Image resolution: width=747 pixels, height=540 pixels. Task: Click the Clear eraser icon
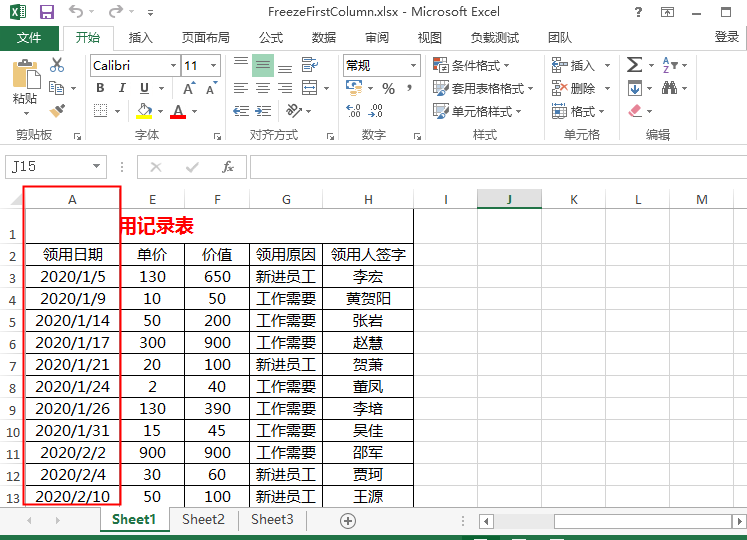pyautogui.click(x=635, y=111)
